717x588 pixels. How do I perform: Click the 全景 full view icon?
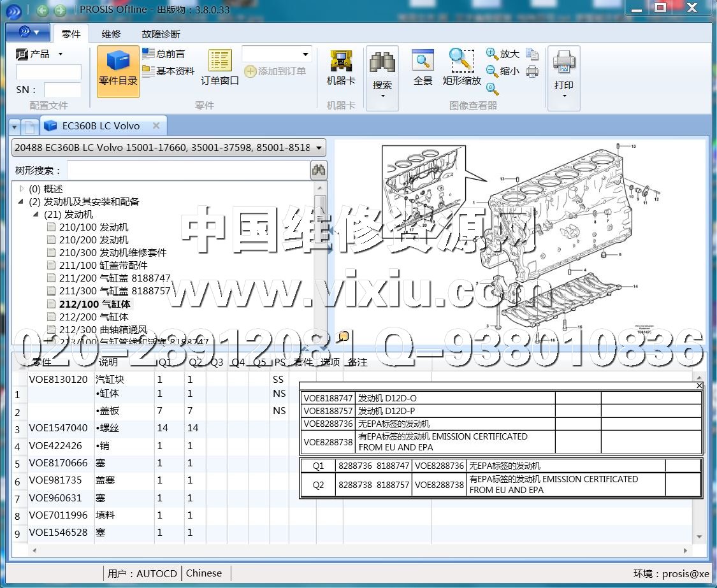point(423,68)
